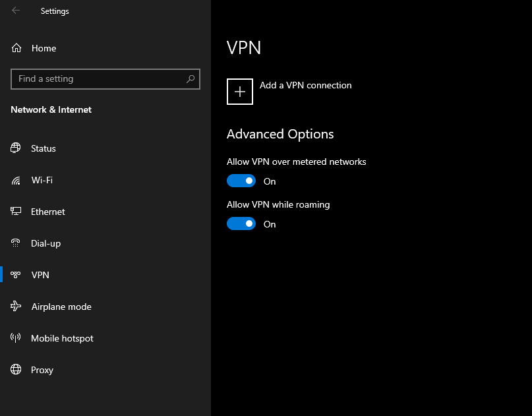Viewport: 532px width, 416px height.
Task: Focus the Find a setting search box
Action: pyautogui.click(x=99, y=79)
